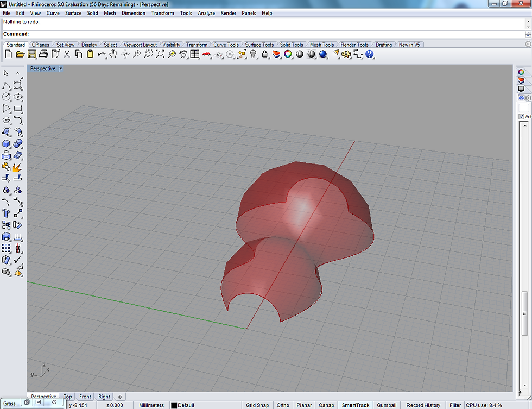Click the red car Set View icon
This screenshot has height=409, width=532.
coord(206,54)
